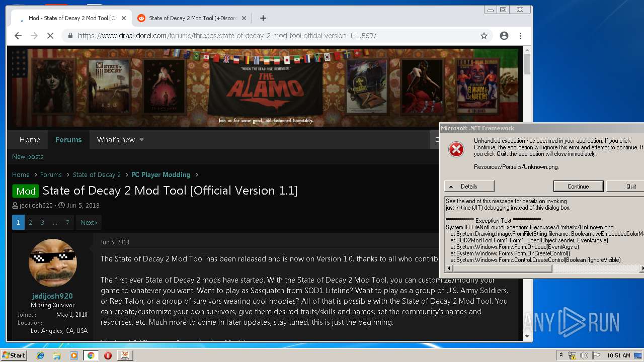Click the post date Jun 5, 2018
Viewport: 644px width, 362px height.
115,242
